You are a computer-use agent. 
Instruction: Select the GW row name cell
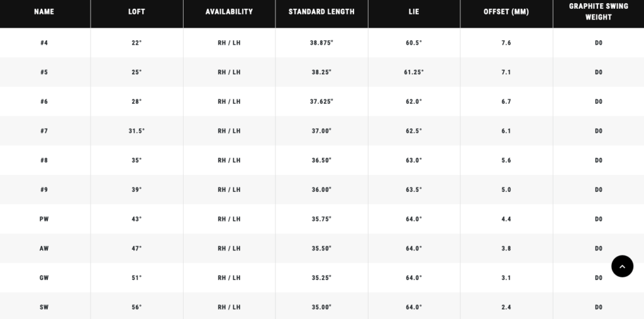(45, 278)
